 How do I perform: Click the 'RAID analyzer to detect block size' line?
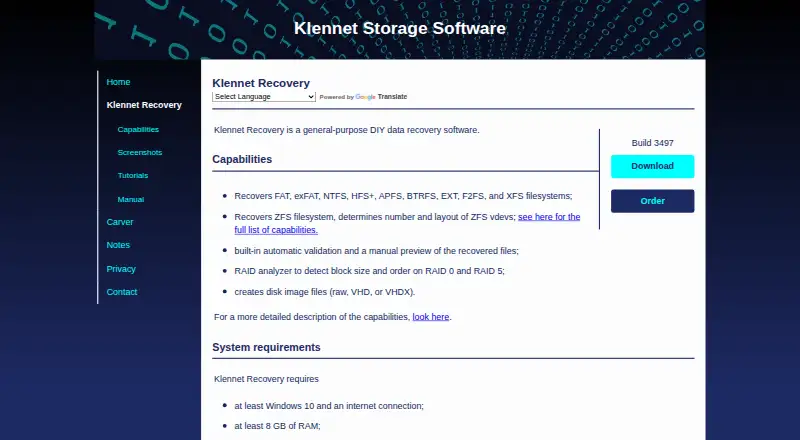point(369,271)
